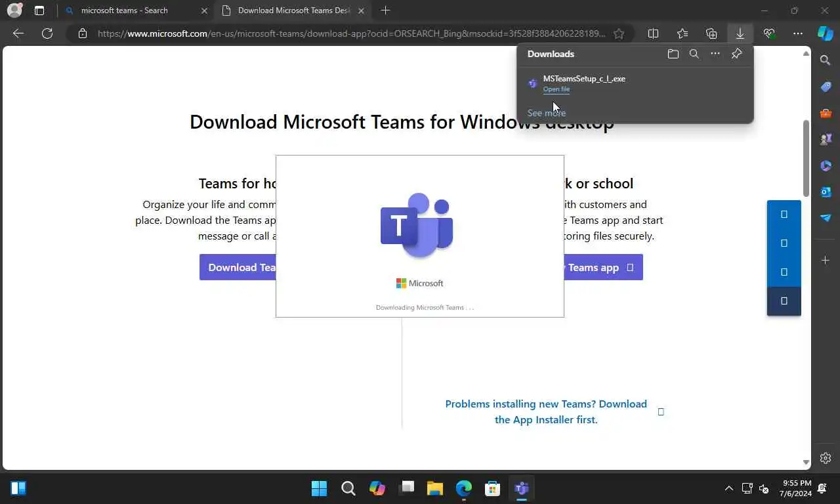Show hidden system tray icons
Viewport: 840px width, 504px height.
728,488
